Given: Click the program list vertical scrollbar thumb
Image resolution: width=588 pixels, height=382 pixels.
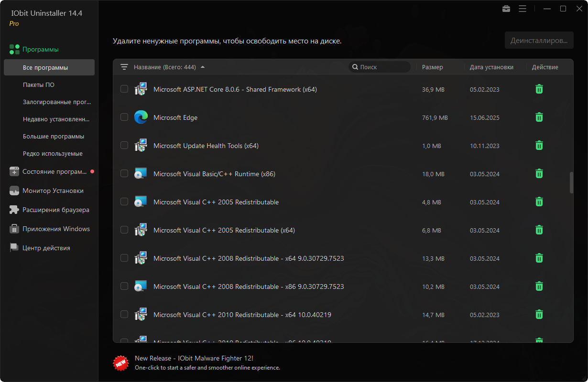Looking at the screenshot, I should (x=571, y=182).
